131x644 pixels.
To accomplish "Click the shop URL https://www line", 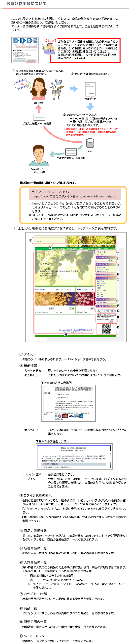I will (75, 196).
